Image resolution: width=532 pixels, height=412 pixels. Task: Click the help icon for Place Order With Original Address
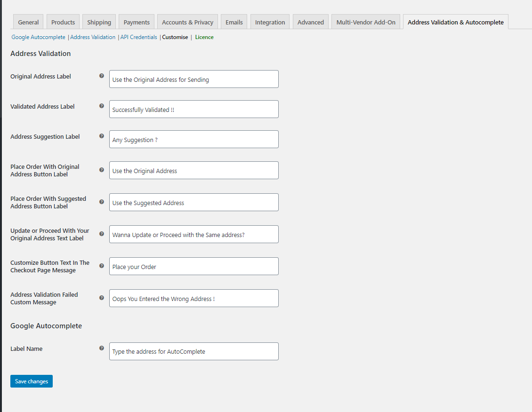[102, 170]
